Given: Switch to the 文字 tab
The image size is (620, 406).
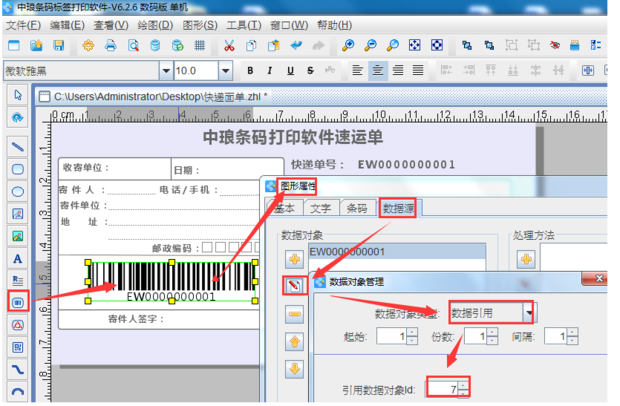Looking at the screenshot, I should [320, 208].
